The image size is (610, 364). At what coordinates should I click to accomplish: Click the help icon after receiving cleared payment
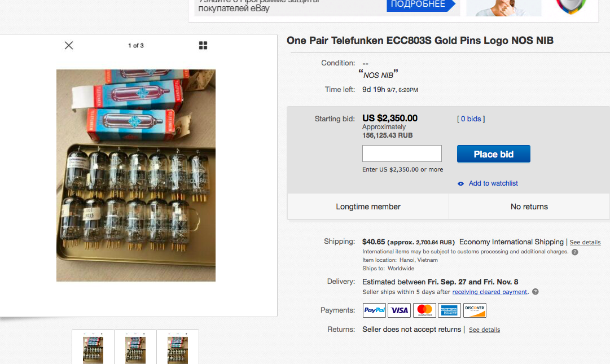[x=536, y=292]
